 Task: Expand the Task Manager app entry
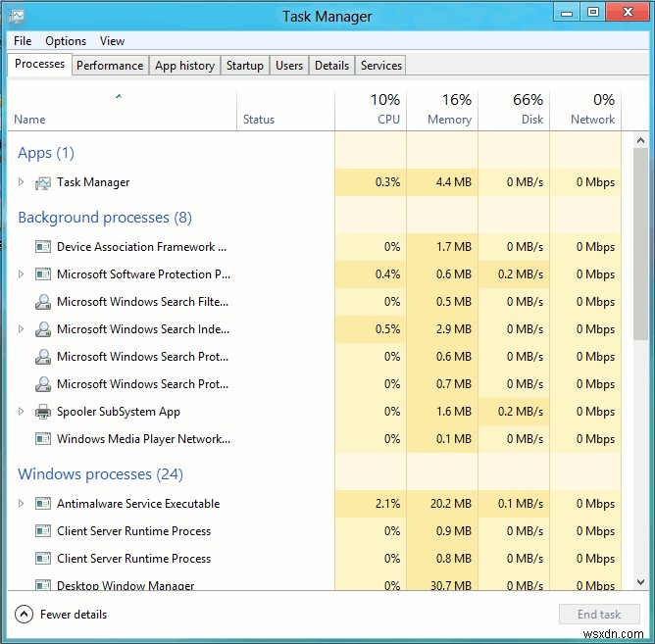tap(21, 182)
